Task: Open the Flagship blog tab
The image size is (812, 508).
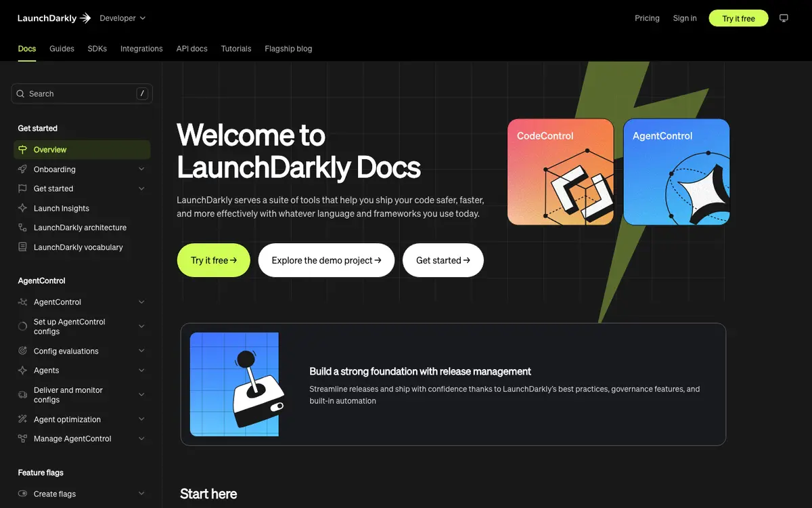Action: click(288, 49)
